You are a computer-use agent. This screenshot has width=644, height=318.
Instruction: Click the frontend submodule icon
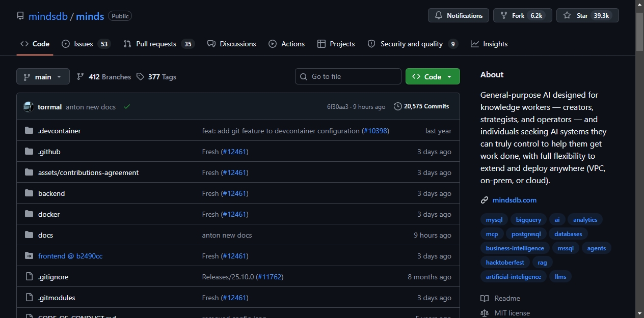point(29,256)
